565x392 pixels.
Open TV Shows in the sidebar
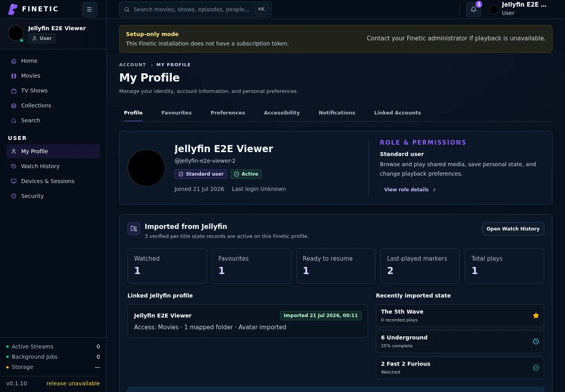point(53,91)
